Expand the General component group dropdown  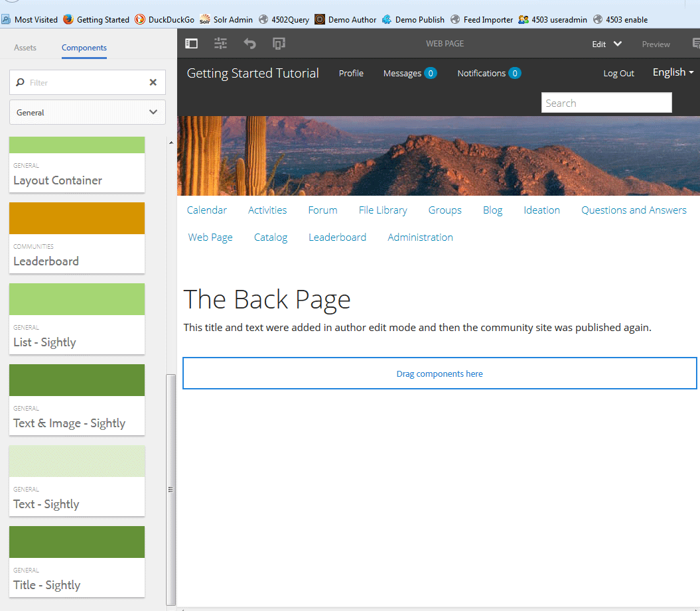click(88, 112)
